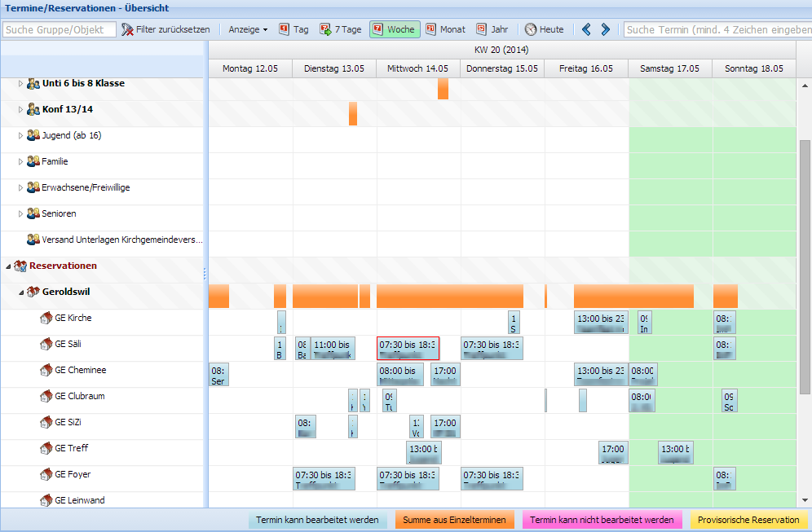This screenshot has height=532, width=812.
Task: Open the Anzeige dropdown menu
Action: [248, 29]
